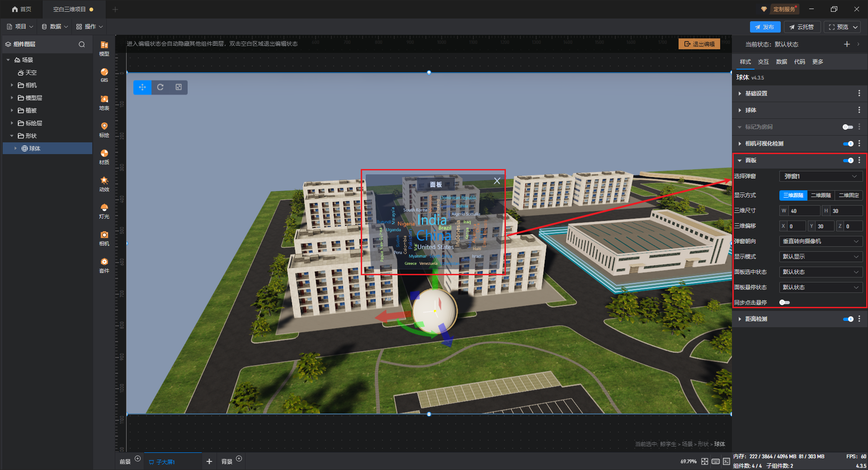Go to 首页 home tab
This screenshot has height=470, width=868.
[x=22, y=9]
